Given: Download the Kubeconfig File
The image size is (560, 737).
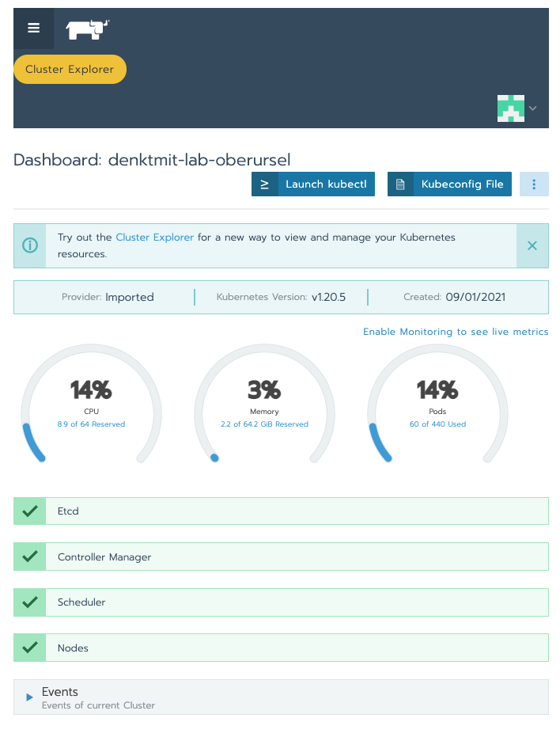Looking at the screenshot, I should (449, 184).
